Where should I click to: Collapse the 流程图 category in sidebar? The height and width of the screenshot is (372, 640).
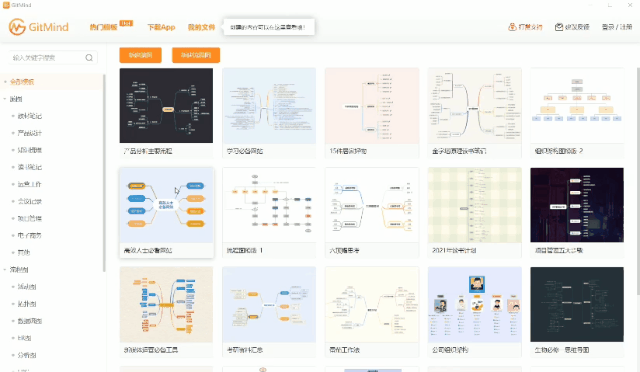[x=5, y=270]
